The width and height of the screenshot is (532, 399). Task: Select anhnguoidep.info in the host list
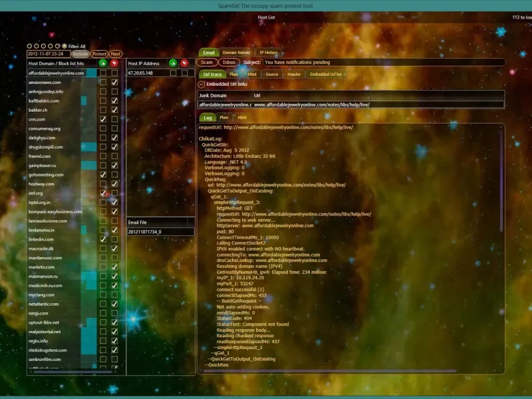pyautogui.click(x=46, y=92)
